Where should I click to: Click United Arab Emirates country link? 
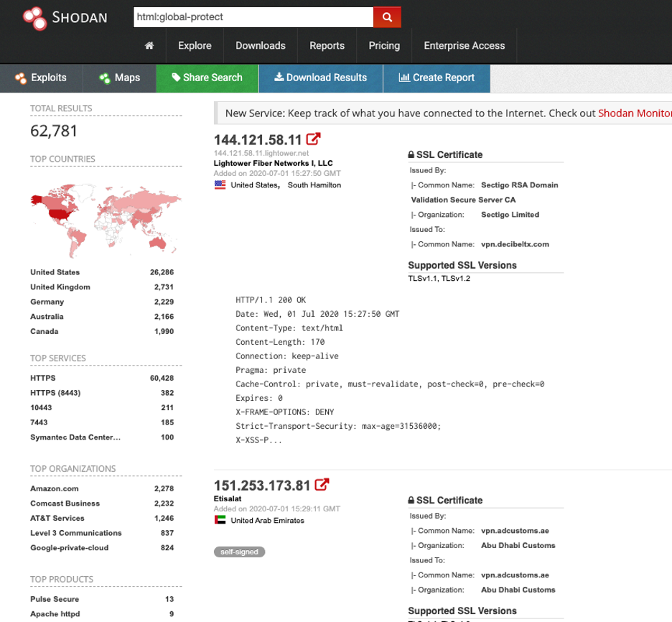click(267, 521)
